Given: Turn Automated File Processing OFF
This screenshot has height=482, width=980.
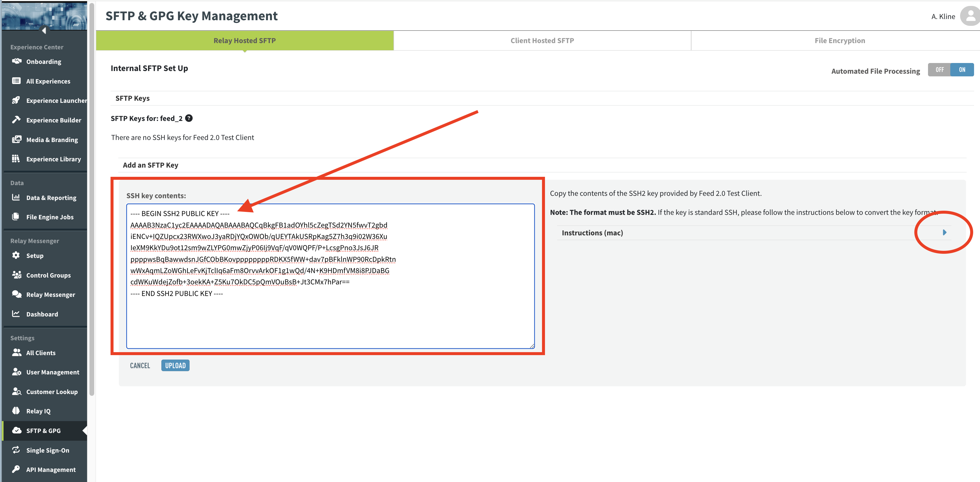Looking at the screenshot, I should [x=939, y=70].
